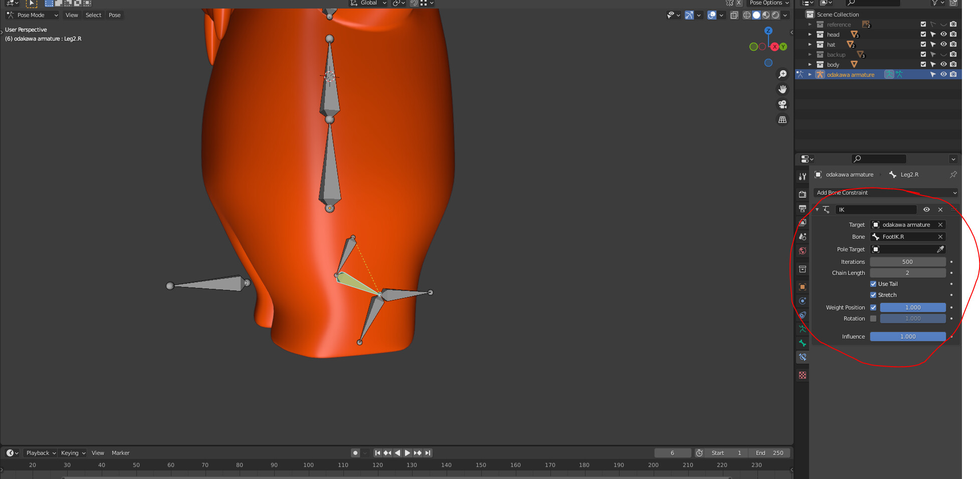
Task: Clear the FootIK.R bone field
Action: (940, 237)
